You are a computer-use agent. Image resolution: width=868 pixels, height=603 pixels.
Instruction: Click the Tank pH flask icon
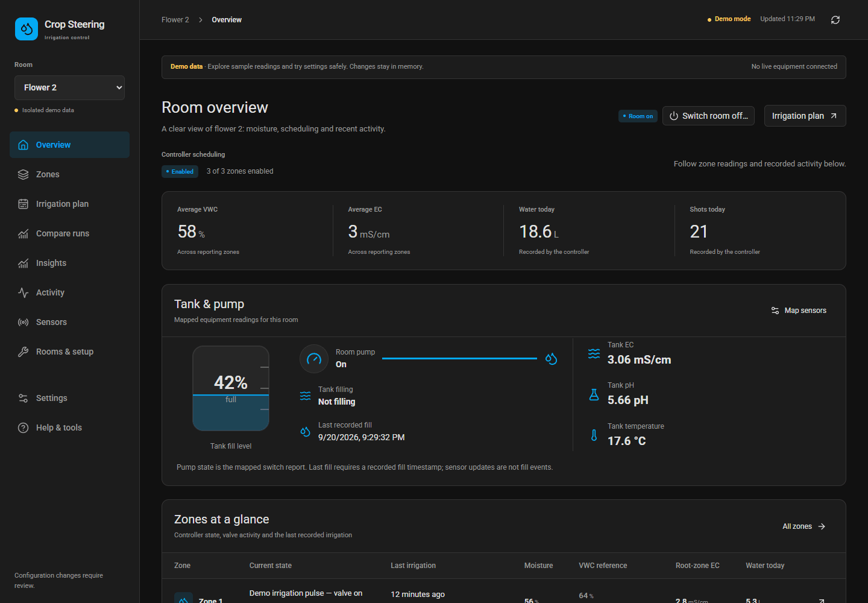[x=594, y=394]
